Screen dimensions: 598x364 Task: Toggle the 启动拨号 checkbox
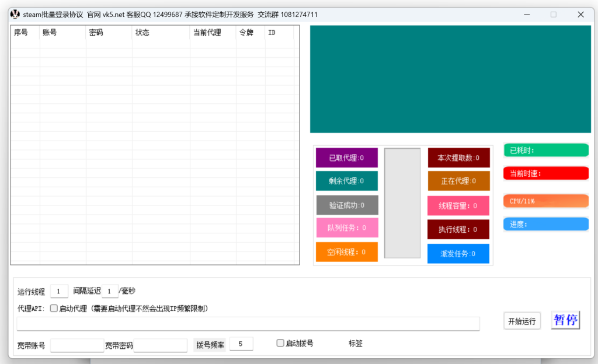[x=280, y=343]
